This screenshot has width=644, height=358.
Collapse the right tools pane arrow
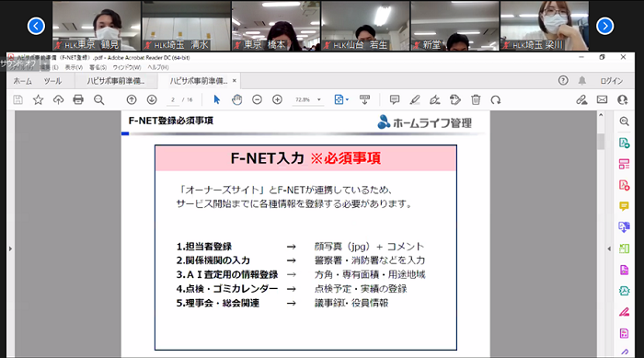pos(609,248)
